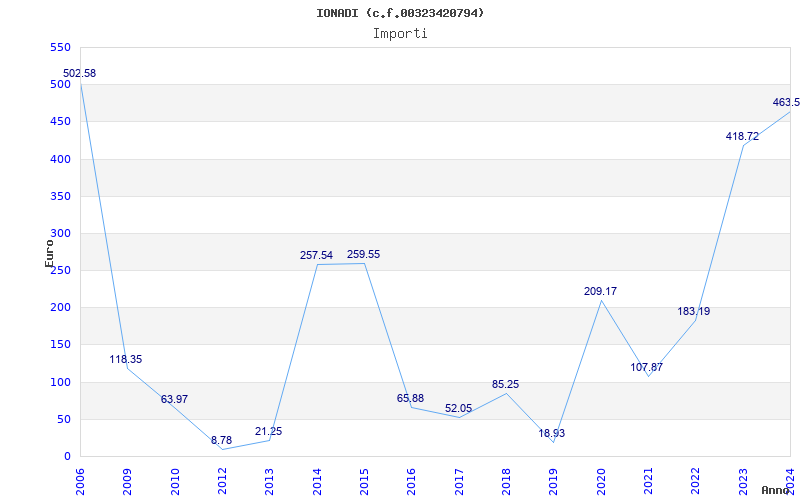Select the 2006 x-axis year
Image resolution: width=800 pixels, height=500 pixels.
pyautogui.click(x=81, y=482)
